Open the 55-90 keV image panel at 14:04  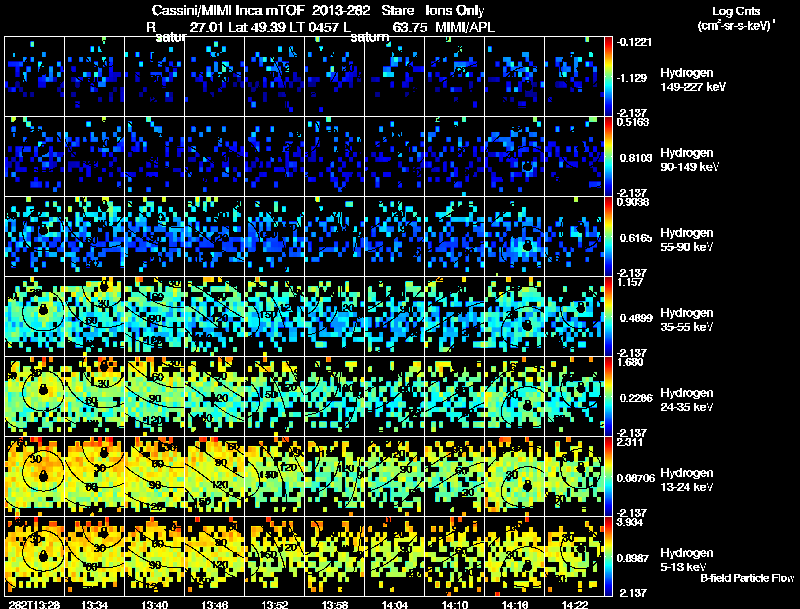pos(394,237)
